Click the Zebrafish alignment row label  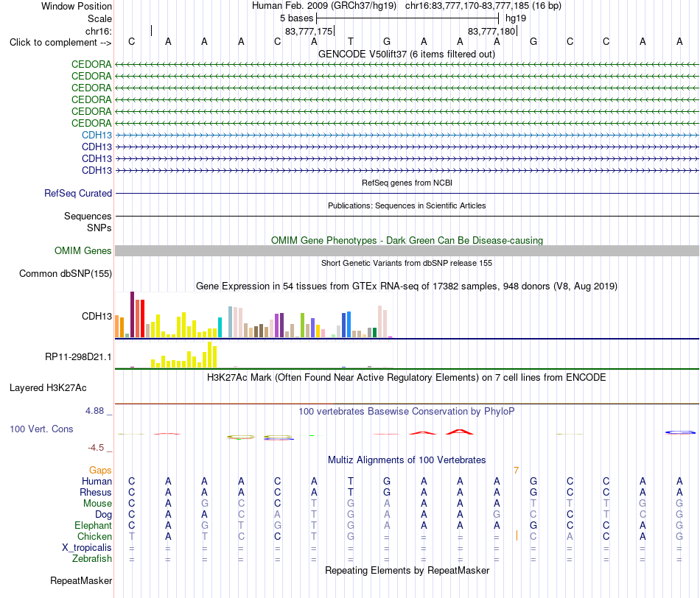click(x=92, y=559)
